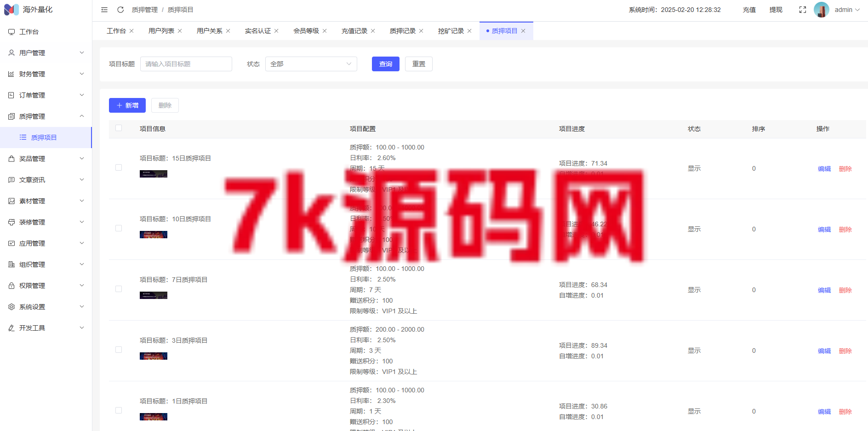
Task: Toggle fullscreen mode icon
Action: click(x=803, y=10)
